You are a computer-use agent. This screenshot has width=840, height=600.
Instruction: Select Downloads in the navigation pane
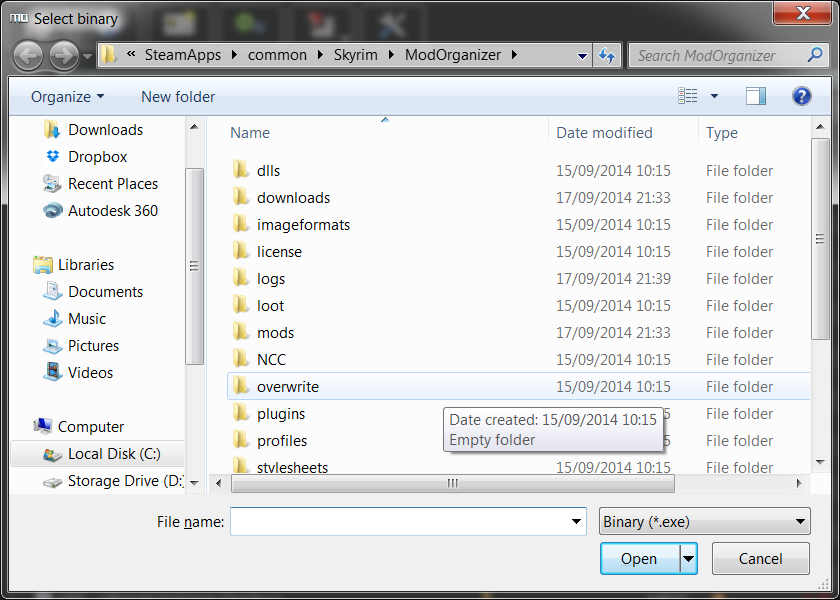(x=106, y=130)
